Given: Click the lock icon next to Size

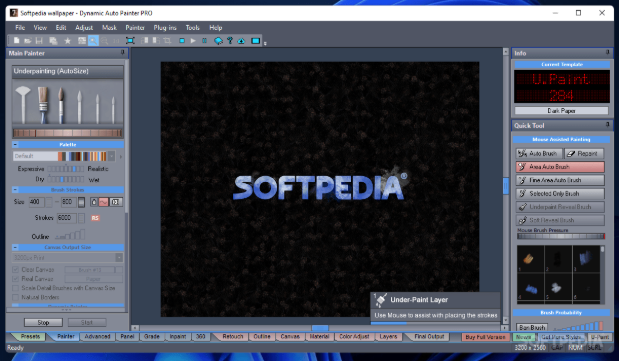Looking at the screenshot, I should point(94,202).
